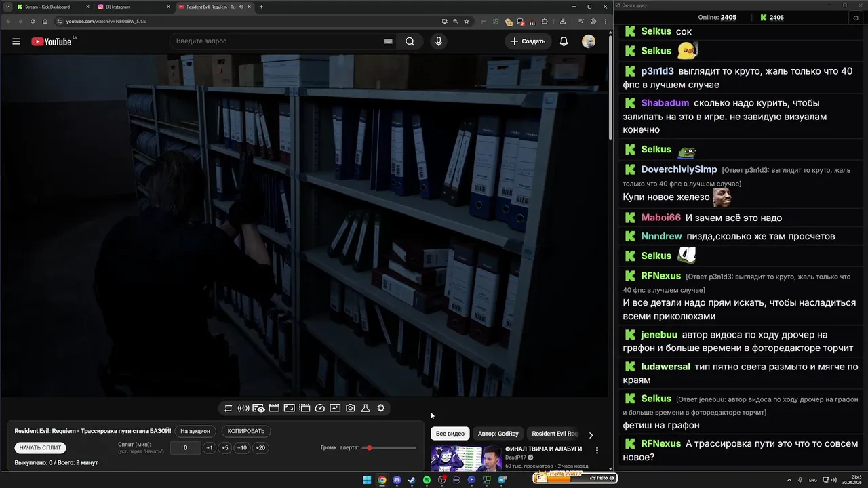This screenshot has height=488, width=868.
Task: Expand more chips with the right chevron
Action: coord(591,435)
